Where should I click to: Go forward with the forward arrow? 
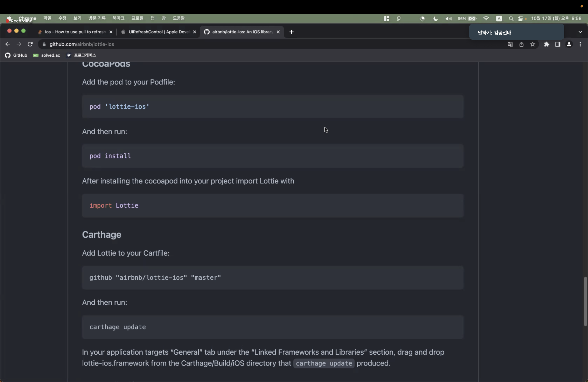pos(19,44)
